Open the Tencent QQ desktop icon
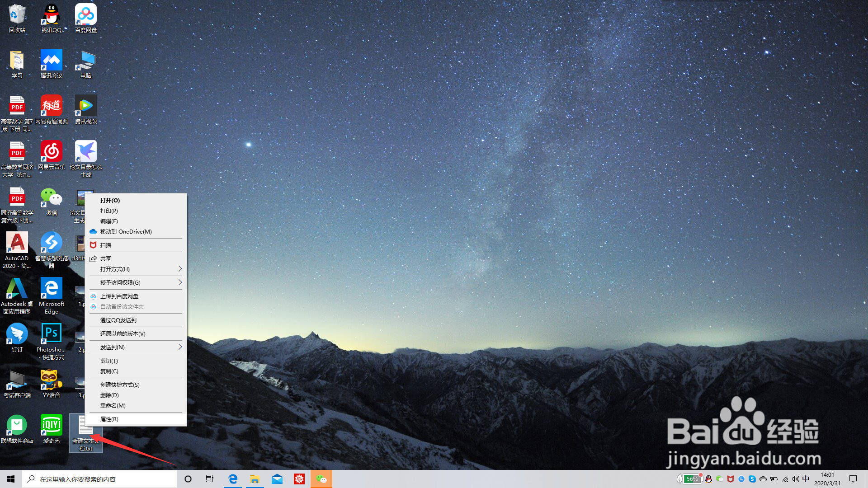The width and height of the screenshot is (868, 488). pyautogui.click(x=51, y=17)
